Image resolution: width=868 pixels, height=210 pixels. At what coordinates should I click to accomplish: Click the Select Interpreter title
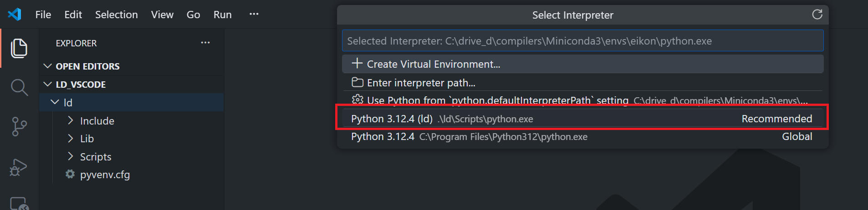point(572,15)
